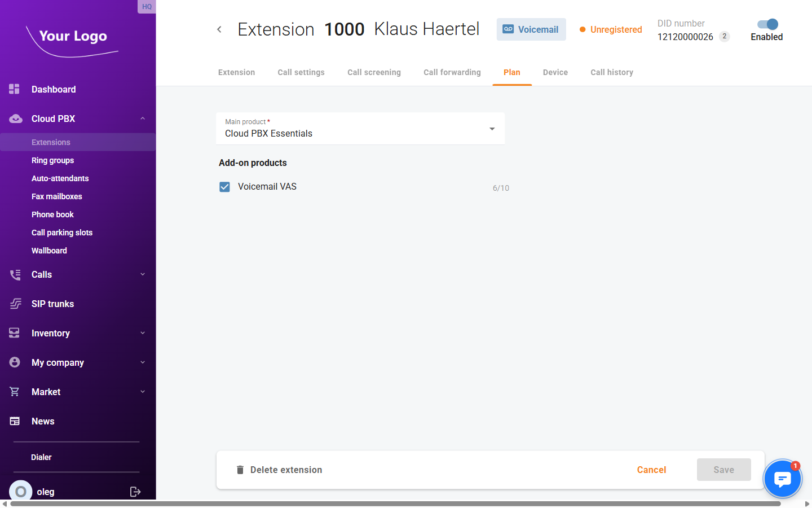Open the Device tab
The height and width of the screenshot is (508, 812).
555,72
